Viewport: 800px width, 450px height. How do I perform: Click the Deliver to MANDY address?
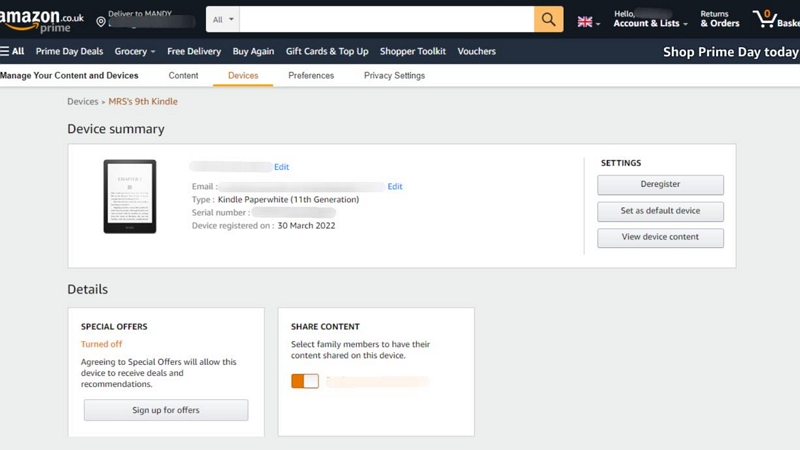tap(146, 19)
